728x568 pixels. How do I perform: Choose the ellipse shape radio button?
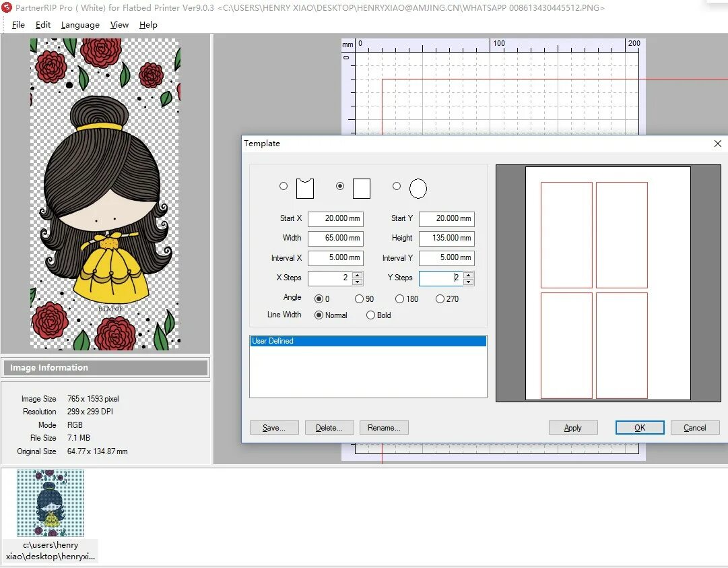[x=397, y=186]
